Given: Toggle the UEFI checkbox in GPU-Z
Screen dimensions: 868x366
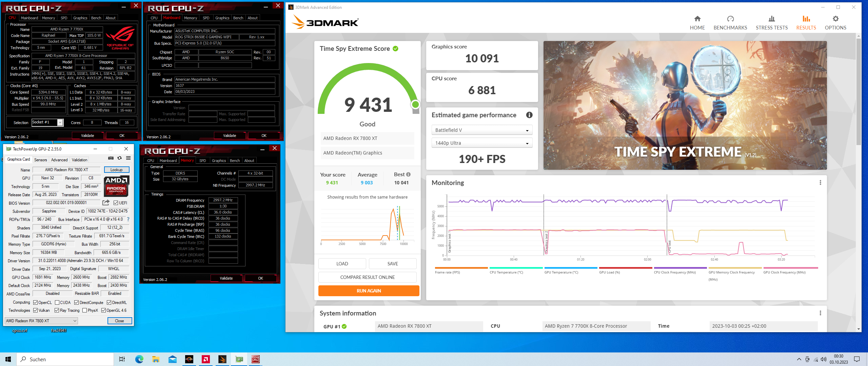Looking at the screenshot, I should 116,203.
